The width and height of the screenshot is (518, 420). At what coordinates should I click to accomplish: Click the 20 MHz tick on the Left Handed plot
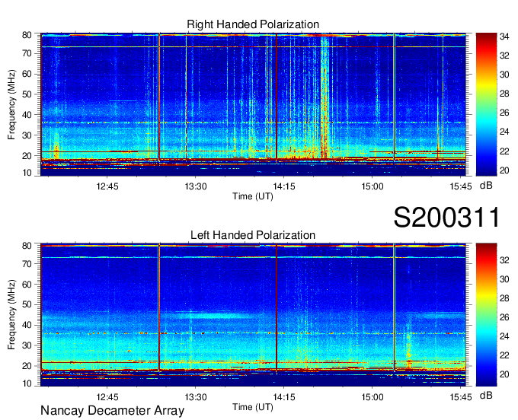click(27, 366)
